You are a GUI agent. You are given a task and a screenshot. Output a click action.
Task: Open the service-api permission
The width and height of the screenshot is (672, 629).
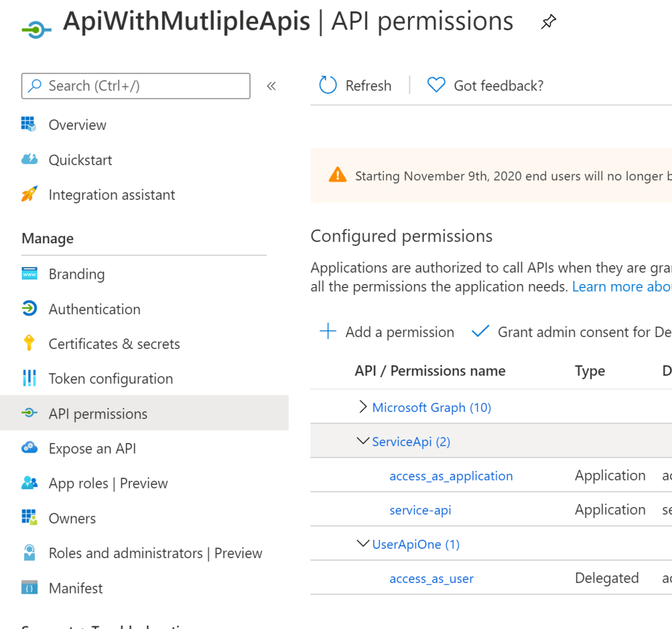pos(420,510)
